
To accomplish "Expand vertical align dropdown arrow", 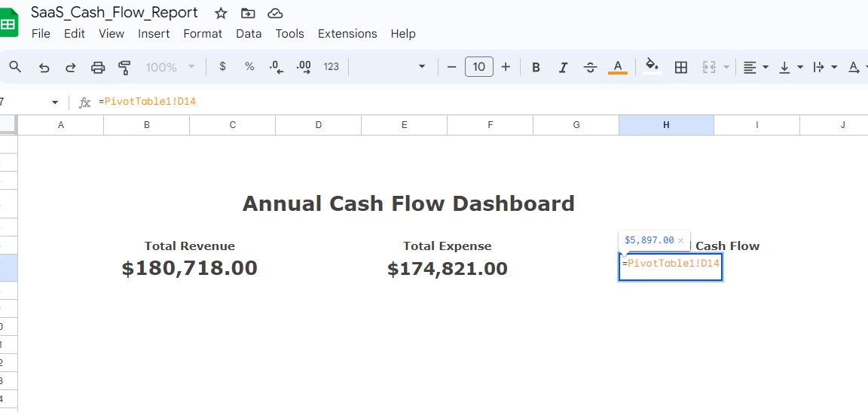I will tap(800, 68).
